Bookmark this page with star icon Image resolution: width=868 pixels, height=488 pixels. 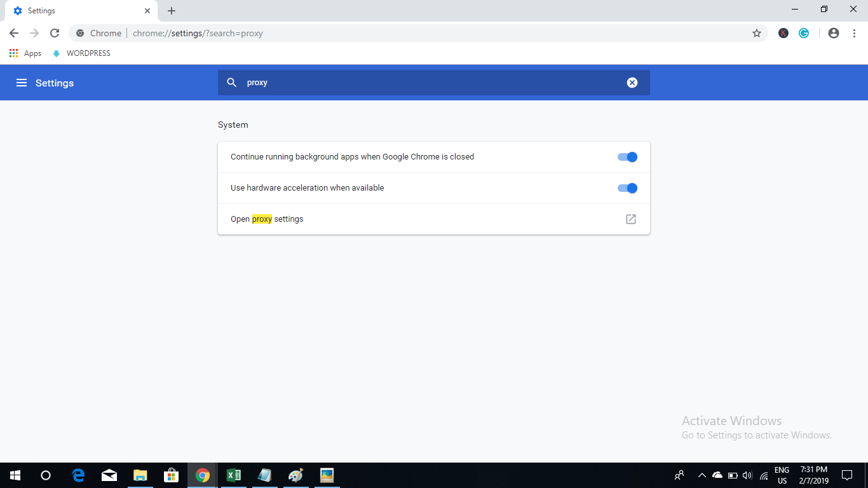(757, 33)
